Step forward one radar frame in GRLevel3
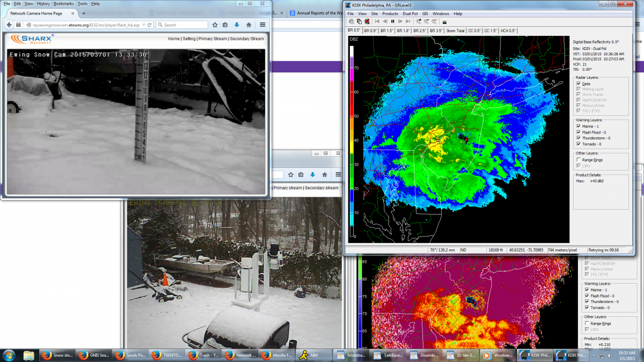 [x=400, y=21]
